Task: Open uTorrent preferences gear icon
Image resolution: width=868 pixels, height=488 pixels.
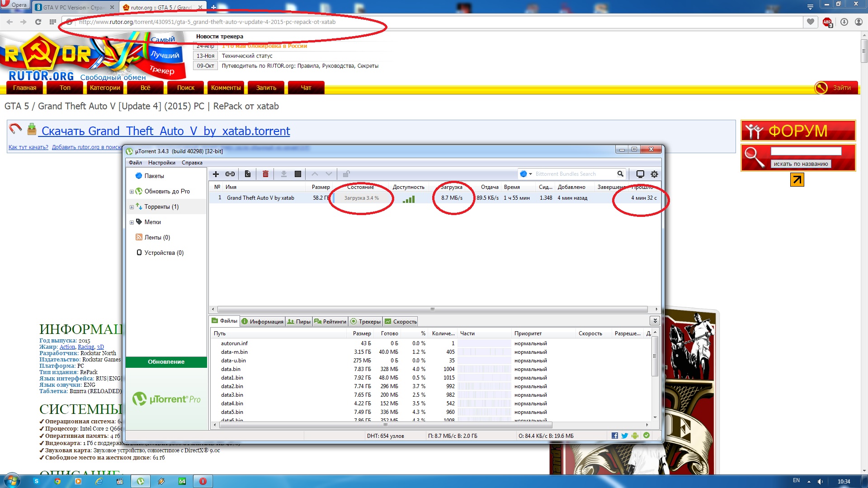Action: click(x=654, y=174)
